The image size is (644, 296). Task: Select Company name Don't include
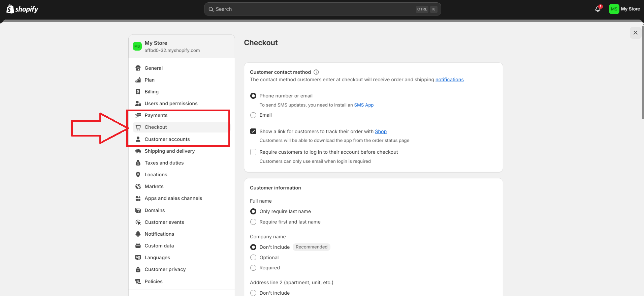253,247
